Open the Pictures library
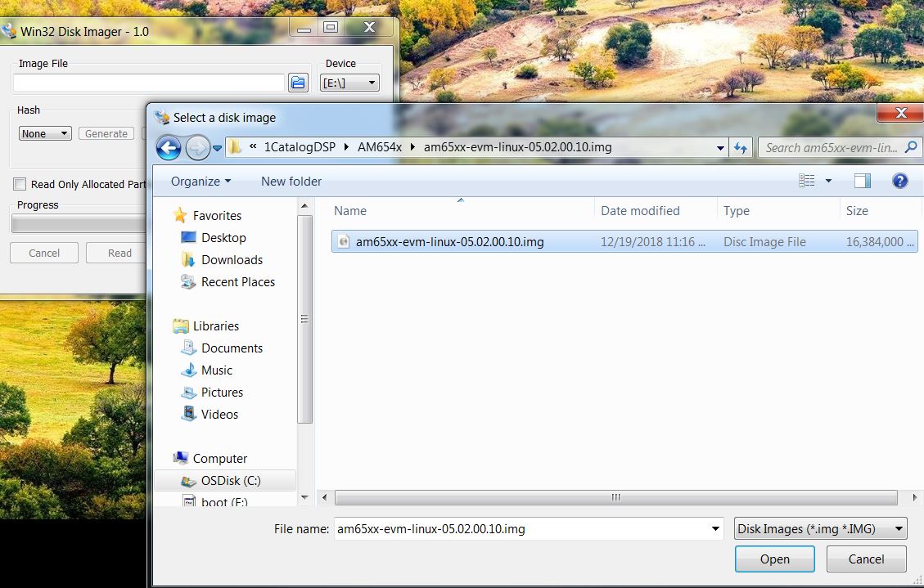 pyautogui.click(x=222, y=392)
